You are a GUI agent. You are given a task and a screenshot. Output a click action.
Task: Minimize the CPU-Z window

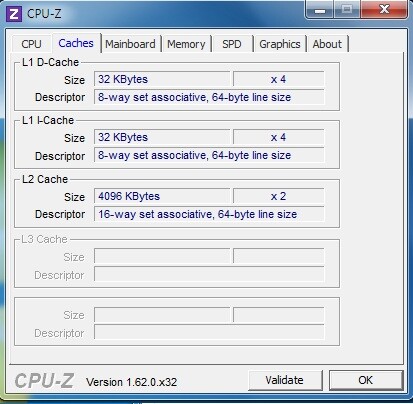pyautogui.click(x=320, y=10)
